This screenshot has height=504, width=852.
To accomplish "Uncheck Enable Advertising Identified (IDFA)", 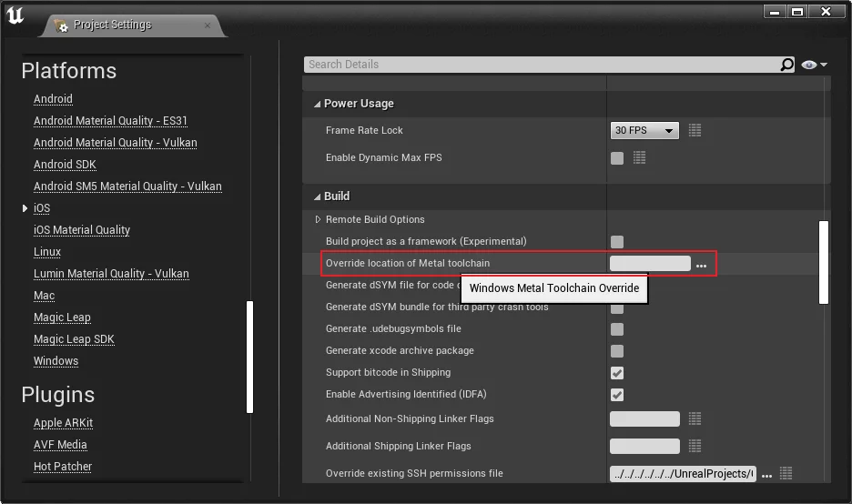I will coord(617,394).
